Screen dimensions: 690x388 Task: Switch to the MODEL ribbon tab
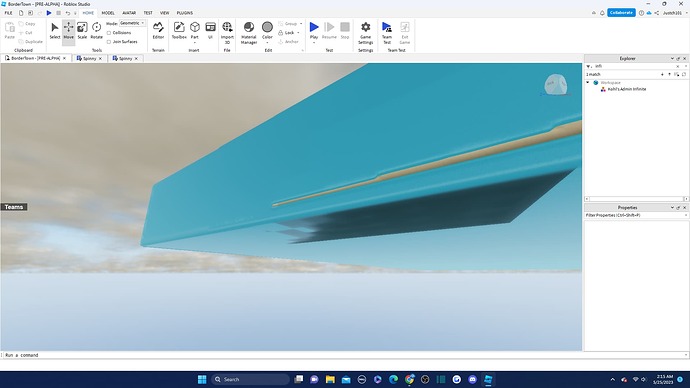tap(108, 13)
